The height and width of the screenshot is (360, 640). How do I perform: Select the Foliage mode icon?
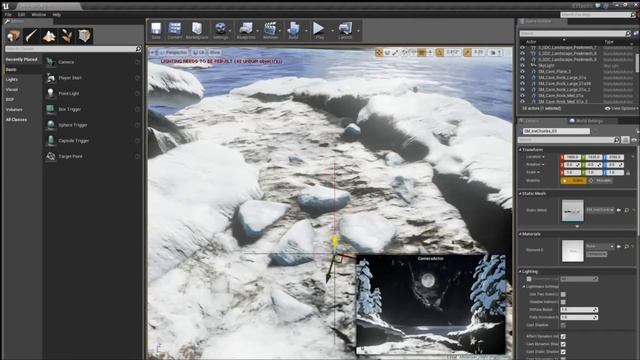pyautogui.click(x=67, y=36)
